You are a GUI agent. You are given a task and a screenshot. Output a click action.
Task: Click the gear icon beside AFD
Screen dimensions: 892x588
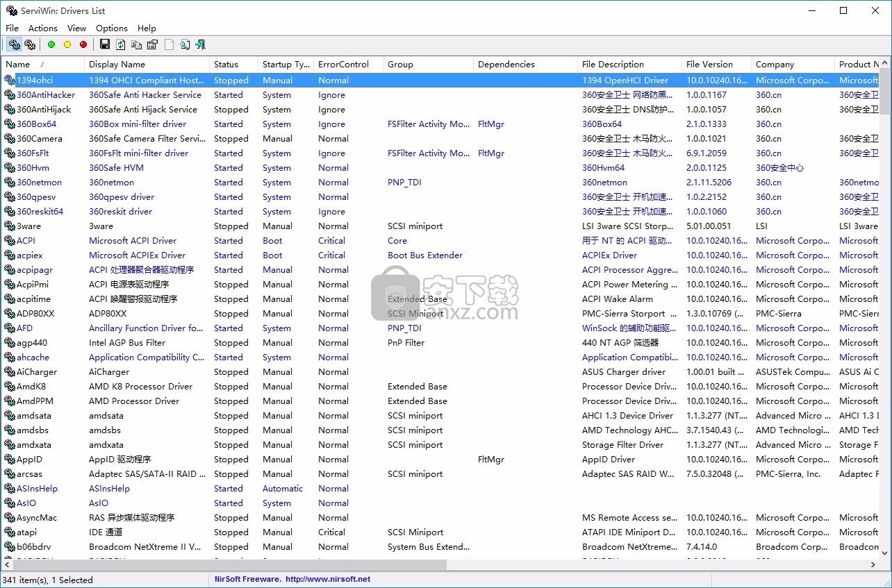coord(10,328)
